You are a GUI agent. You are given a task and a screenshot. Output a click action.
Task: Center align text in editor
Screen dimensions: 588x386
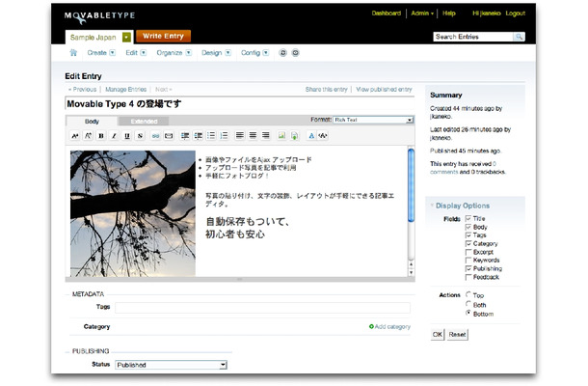pos(253,135)
